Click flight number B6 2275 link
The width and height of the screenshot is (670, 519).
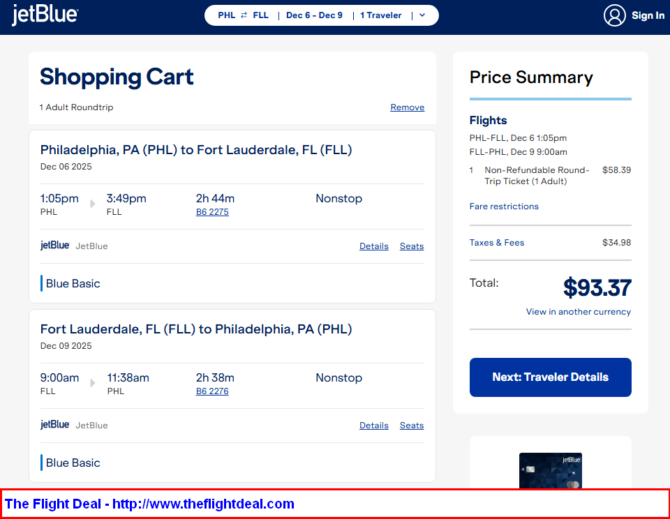coord(212,212)
